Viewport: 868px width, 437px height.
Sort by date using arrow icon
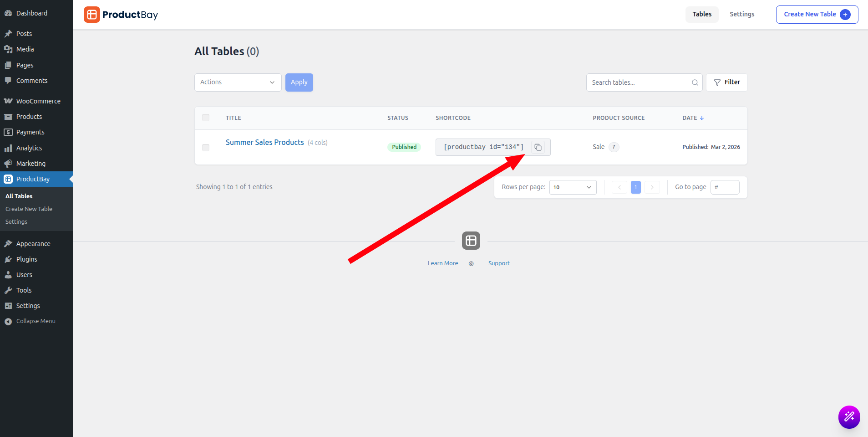click(702, 118)
